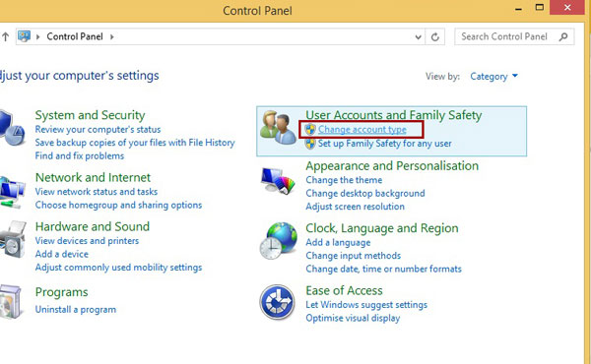Open User Accounts and Family Safety

click(x=393, y=115)
